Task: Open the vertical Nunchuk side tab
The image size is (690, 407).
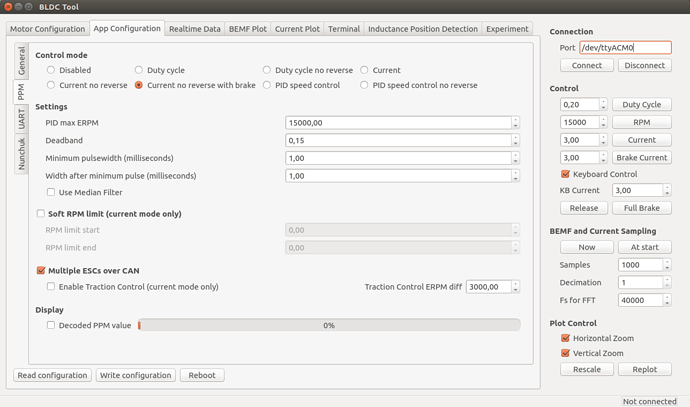Action: coord(21,153)
